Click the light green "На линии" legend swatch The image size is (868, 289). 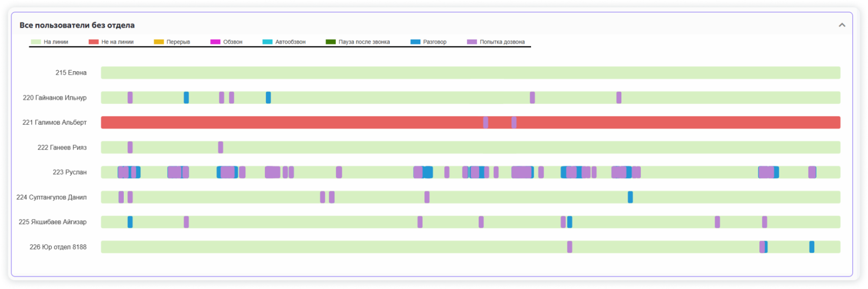coord(36,42)
